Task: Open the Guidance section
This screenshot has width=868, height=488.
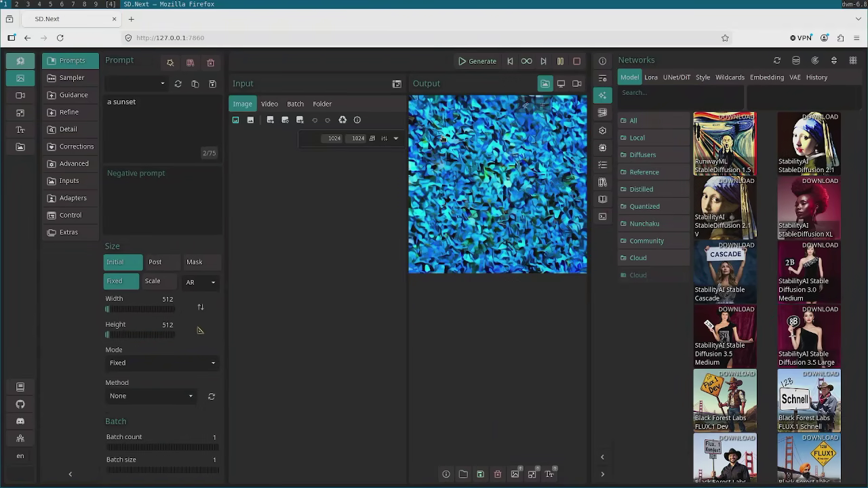Action: 71,95
